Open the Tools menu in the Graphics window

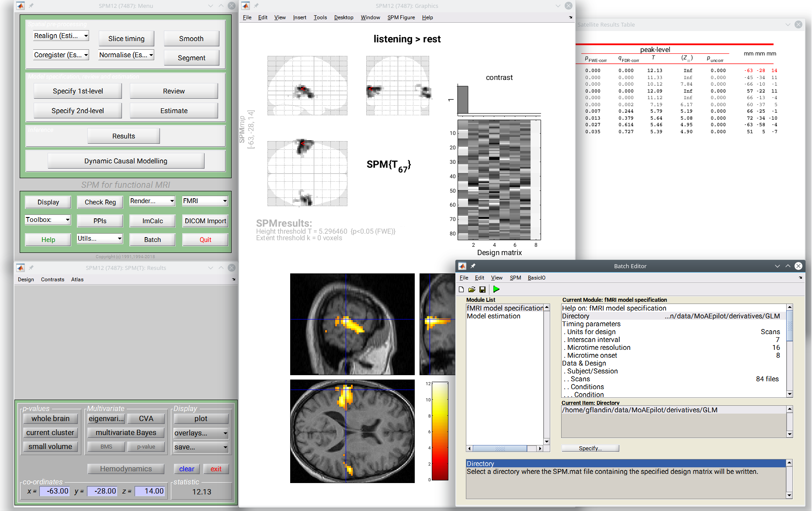click(320, 17)
